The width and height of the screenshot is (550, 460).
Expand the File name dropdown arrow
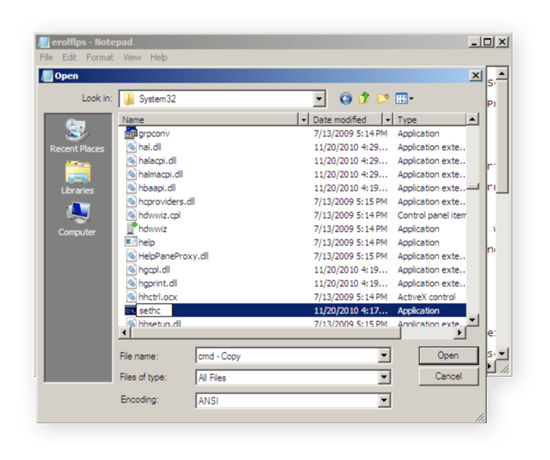[384, 356]
